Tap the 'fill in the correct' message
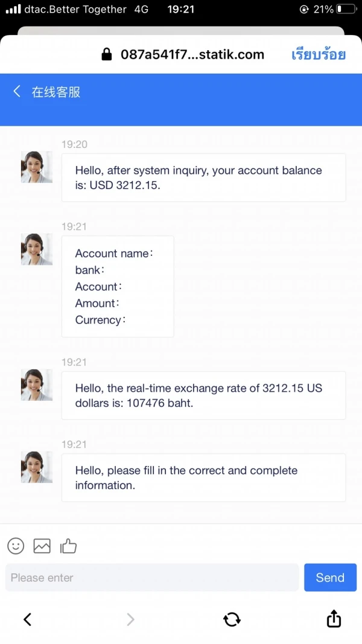Viewport: 362px width, 644px height. point(203,477)
